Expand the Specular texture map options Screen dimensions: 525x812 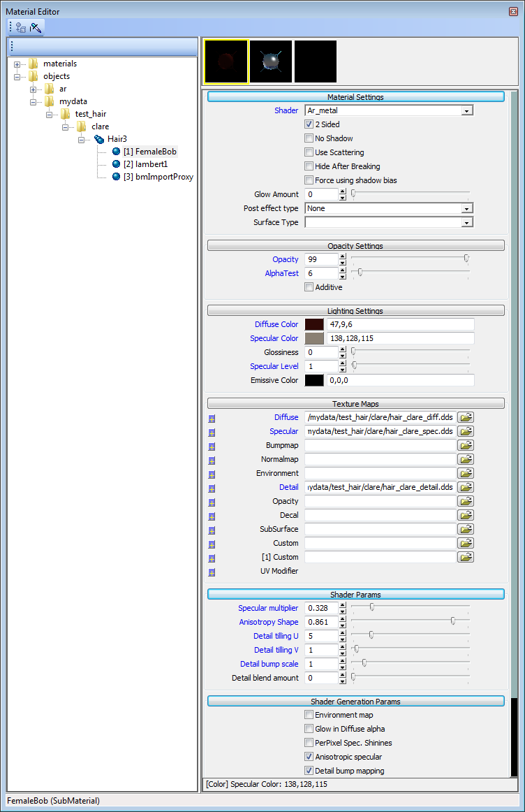[x=212, y=433]
